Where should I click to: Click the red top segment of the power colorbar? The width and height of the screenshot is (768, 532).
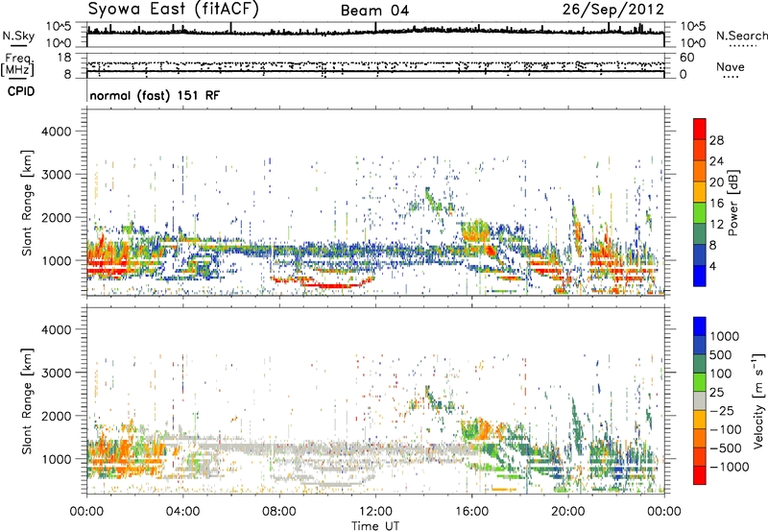pos(700,130)
